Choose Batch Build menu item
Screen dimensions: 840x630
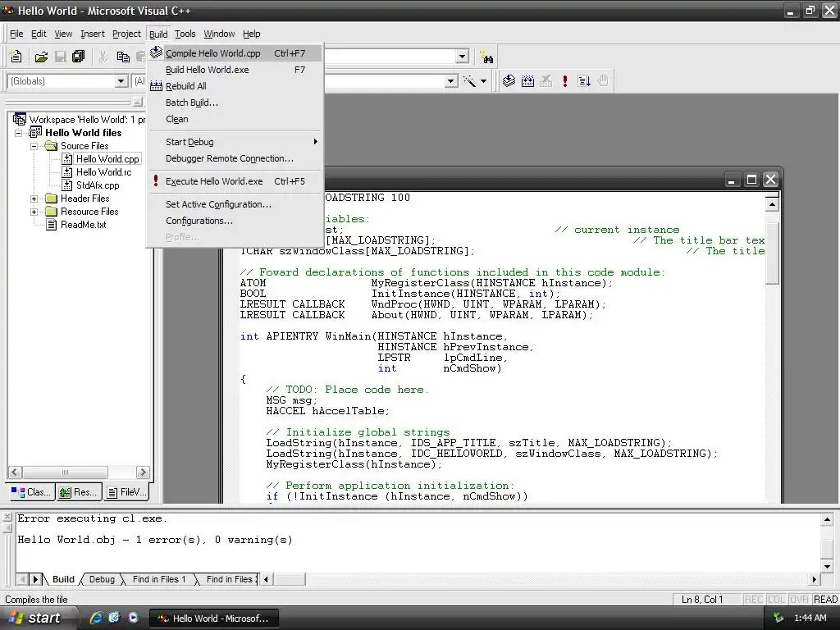pyautogui.click(x=235, y=103)
